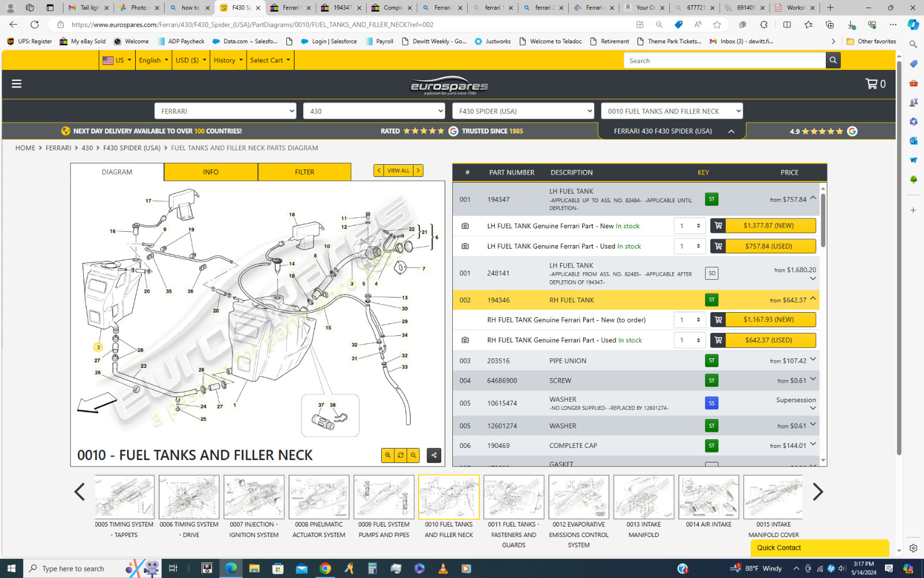Open the 0010 FUEL TANKS diagram dropdown

click(x=672, y=111)
